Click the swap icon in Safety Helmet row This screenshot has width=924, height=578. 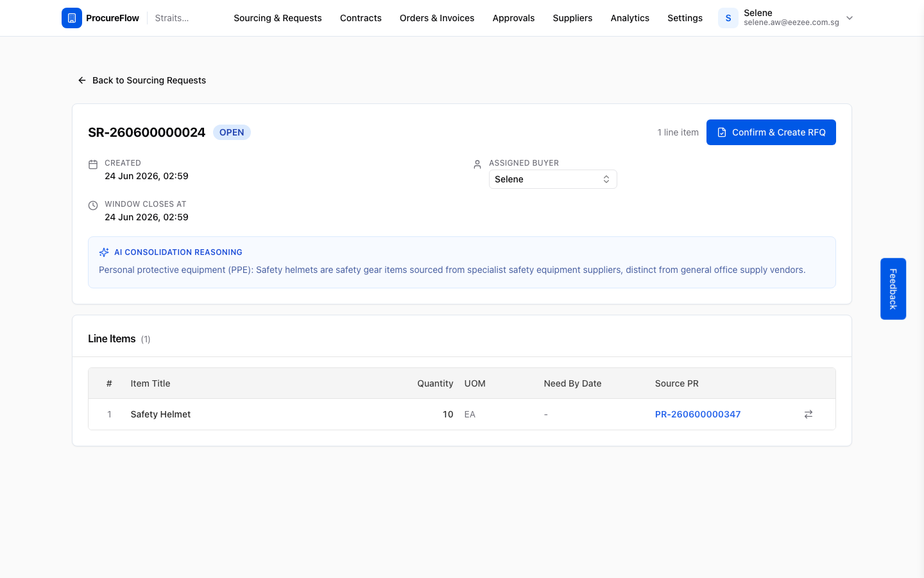point(809,414)
